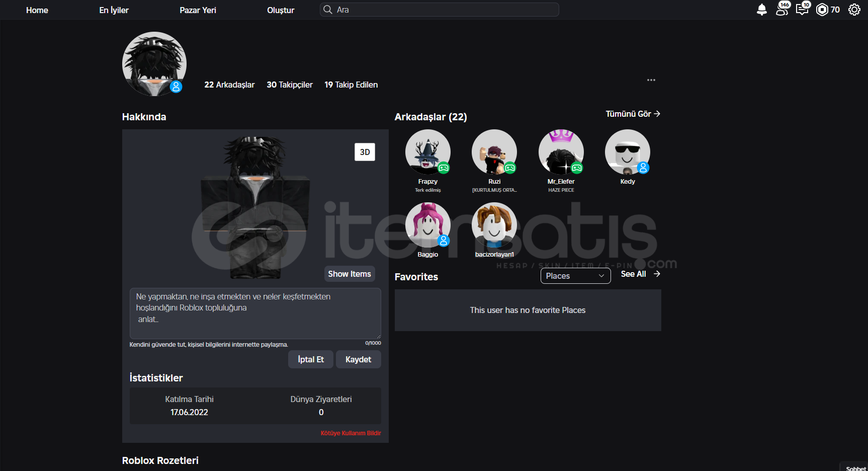Viewport: 868px width, 471px height.
Task: Open Mr_Elefer's friend avatar
Action: point(561,152)
